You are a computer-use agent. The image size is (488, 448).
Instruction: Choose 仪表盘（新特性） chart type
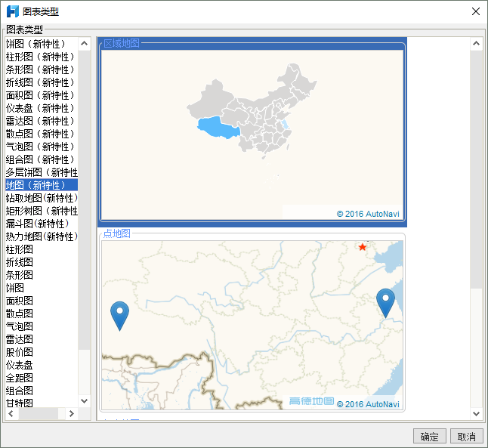42,108
